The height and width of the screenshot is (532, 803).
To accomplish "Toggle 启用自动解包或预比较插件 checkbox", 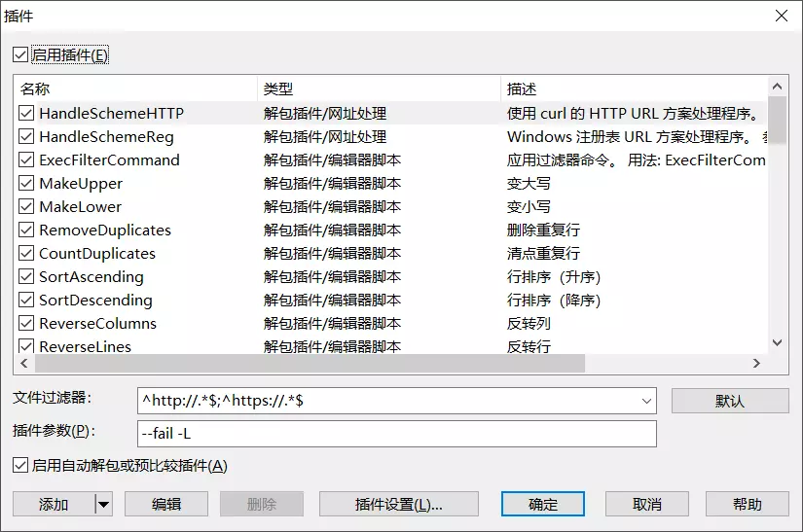I will point(20,466).
